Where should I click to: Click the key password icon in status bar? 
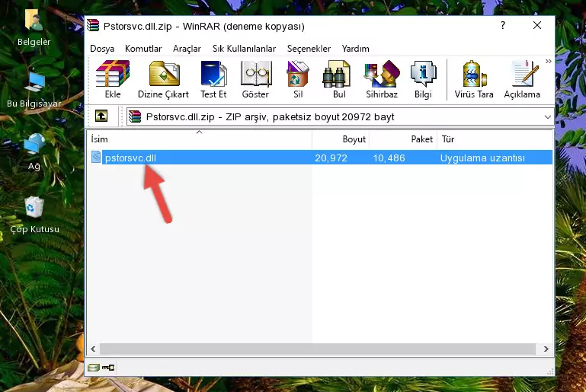108,368
